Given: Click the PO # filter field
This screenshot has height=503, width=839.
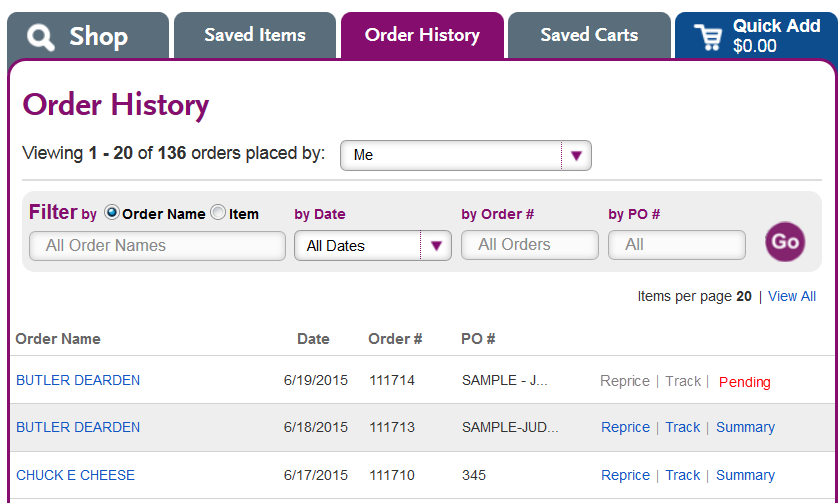Looking at the screenshot, I should click(x=677, y=245).
